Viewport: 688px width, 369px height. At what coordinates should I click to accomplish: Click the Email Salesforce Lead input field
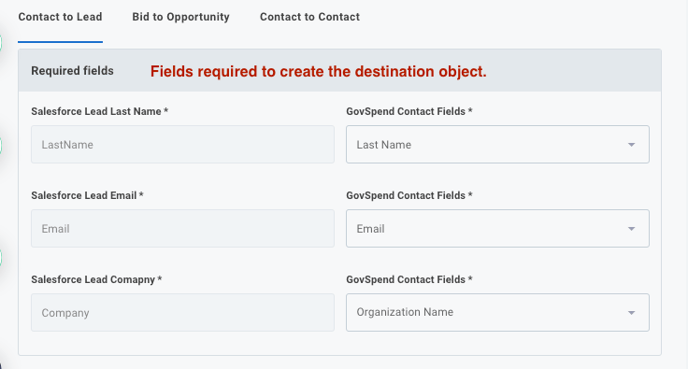[x=183, y=229]
